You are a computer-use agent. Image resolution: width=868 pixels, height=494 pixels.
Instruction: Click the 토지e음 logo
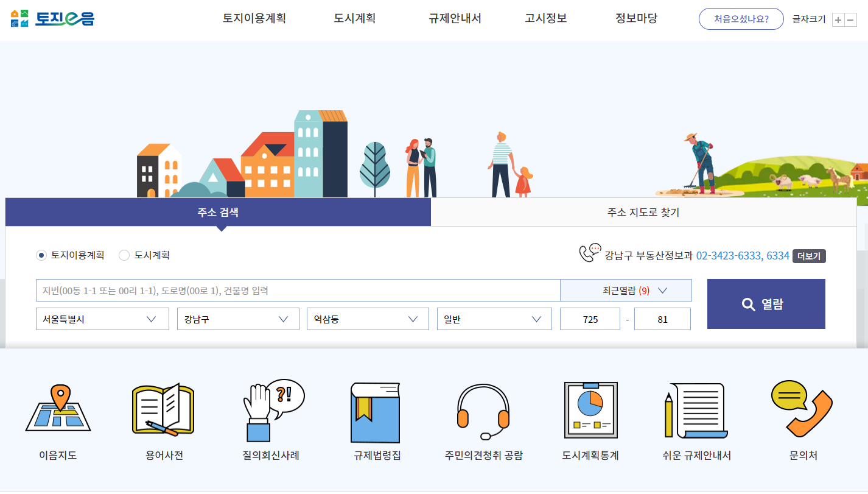click(x=53, y=19)
